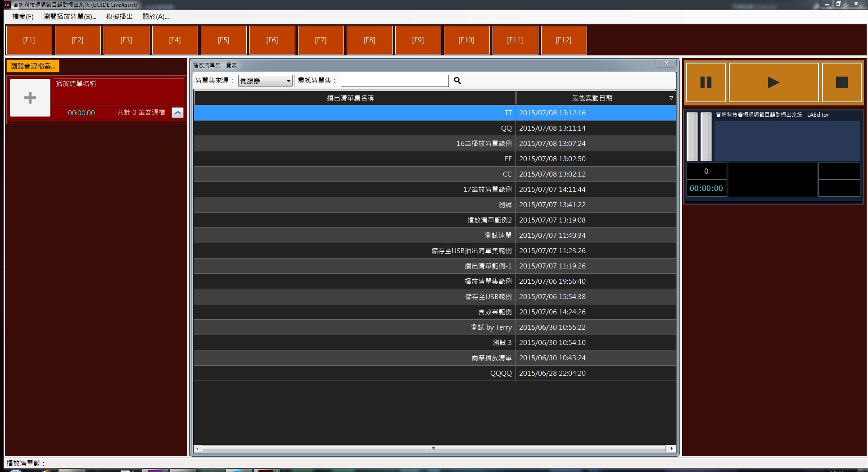868x472 pixels.
Task: Click the left volume level meter bar
Action: click(x=692, y=136)
